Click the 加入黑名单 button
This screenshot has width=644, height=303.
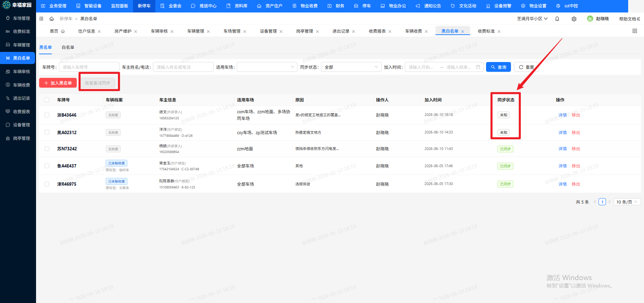click(58, 83)
